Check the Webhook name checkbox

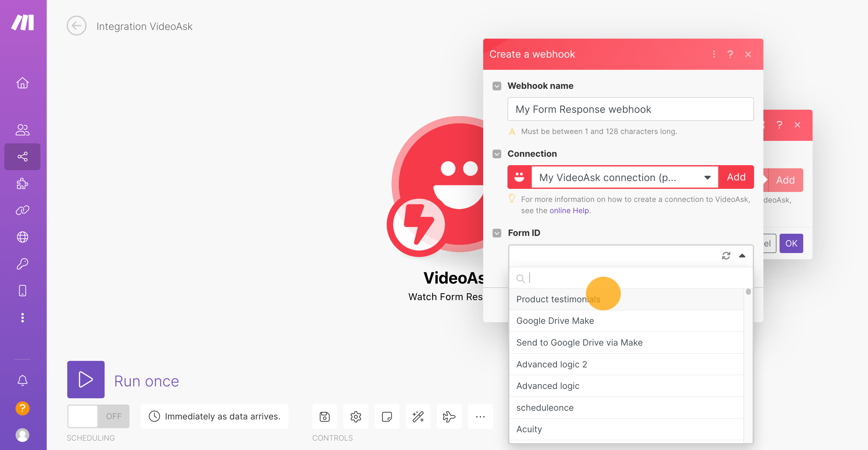[x=497, y=85]
